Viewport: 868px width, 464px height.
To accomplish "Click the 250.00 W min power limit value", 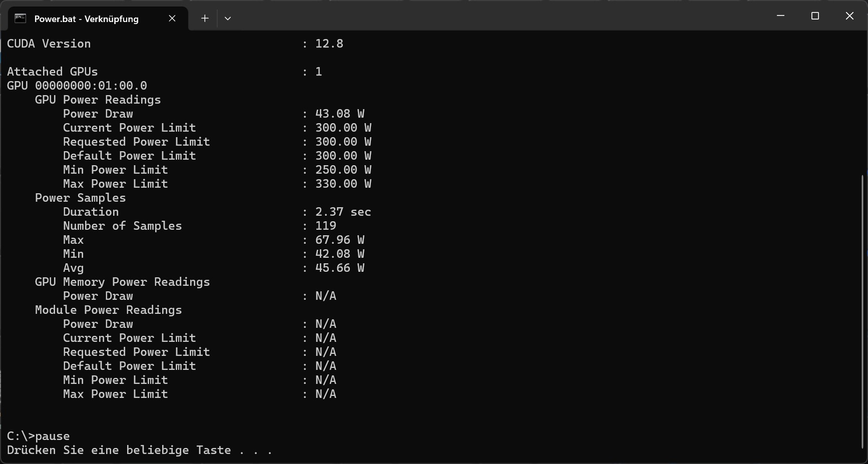I will click(x=343, y=170).
